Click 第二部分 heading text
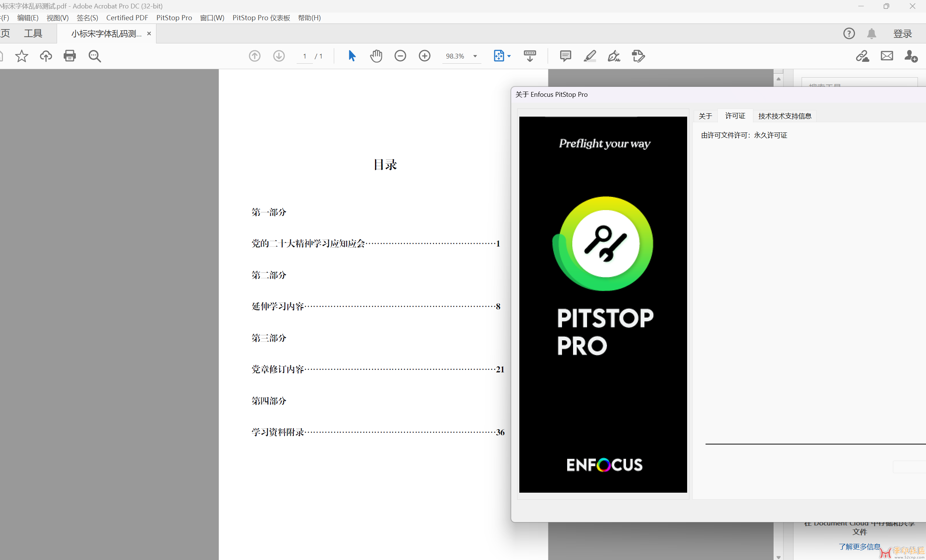 pos(269,275)
